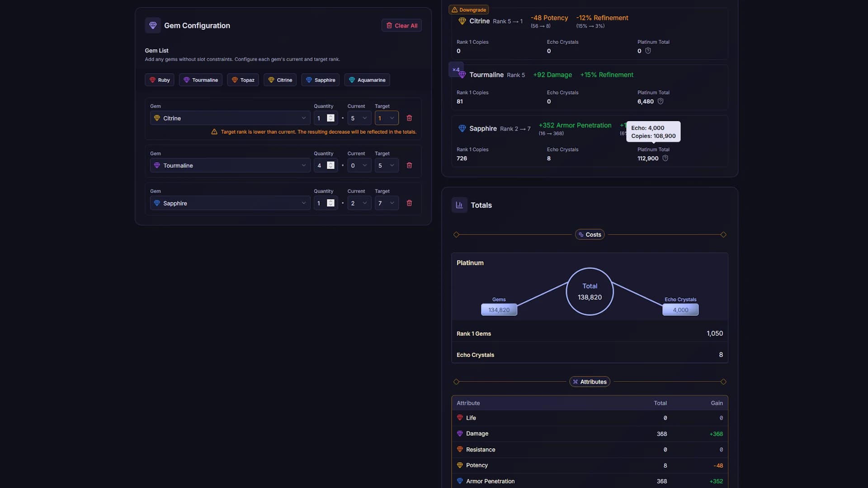868x488 pixels.
Task: Click the Totals chart icon
Action: (x=459, y=205)
